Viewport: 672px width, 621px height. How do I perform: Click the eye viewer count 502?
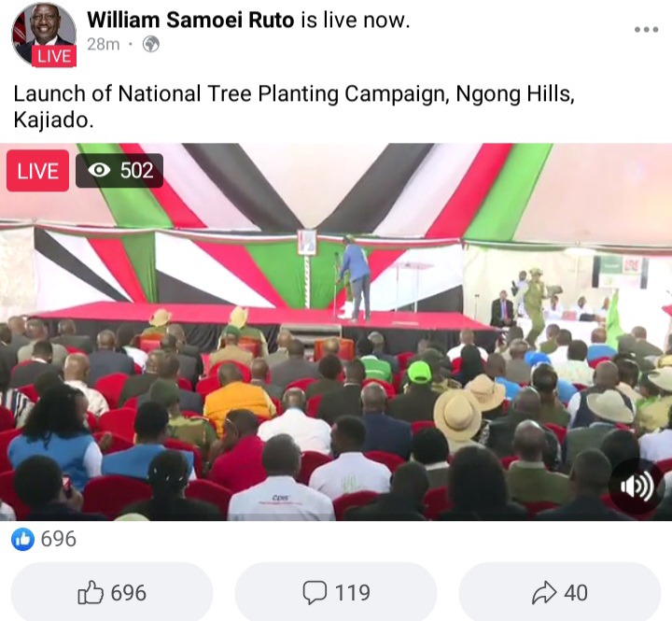pyautogui.click(x=119, y=171)
